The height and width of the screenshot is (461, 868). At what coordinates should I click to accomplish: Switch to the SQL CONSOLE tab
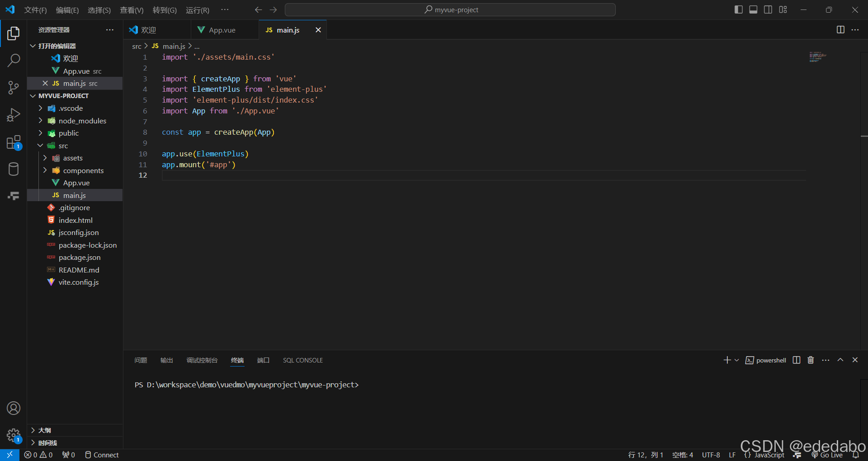point(303,360)
